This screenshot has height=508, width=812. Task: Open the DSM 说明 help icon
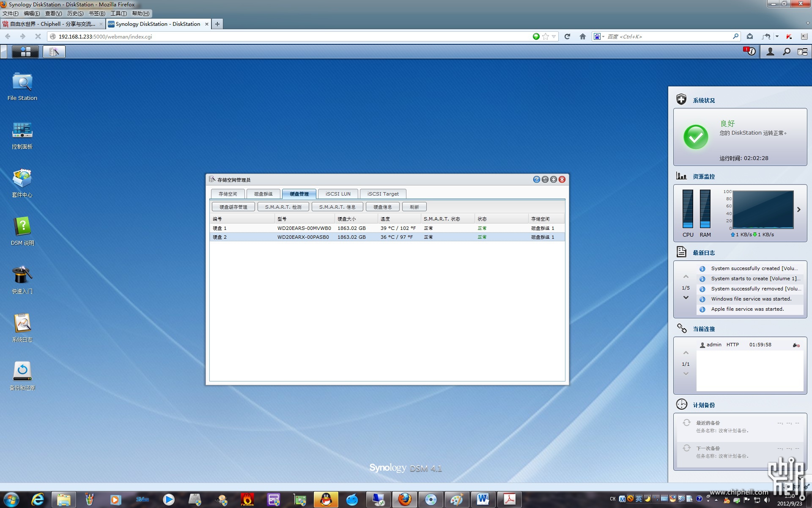click(22, 232)
